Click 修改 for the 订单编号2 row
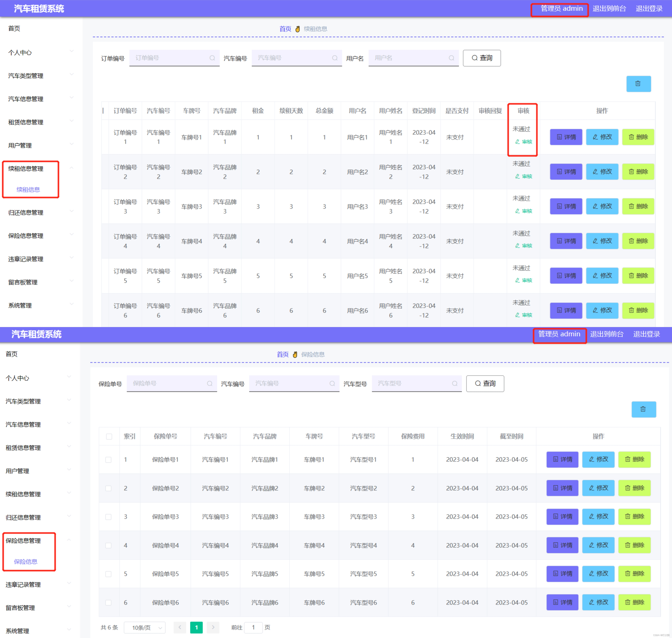672x638 pixels. pyautogui.click(x=602, y=172)
